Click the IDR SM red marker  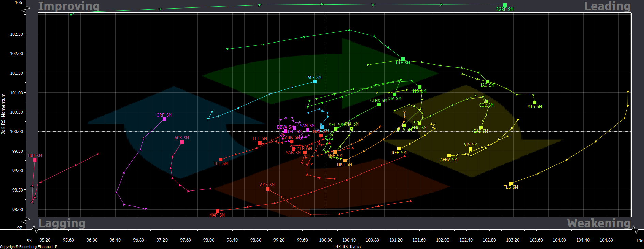[x=35, y=160]
